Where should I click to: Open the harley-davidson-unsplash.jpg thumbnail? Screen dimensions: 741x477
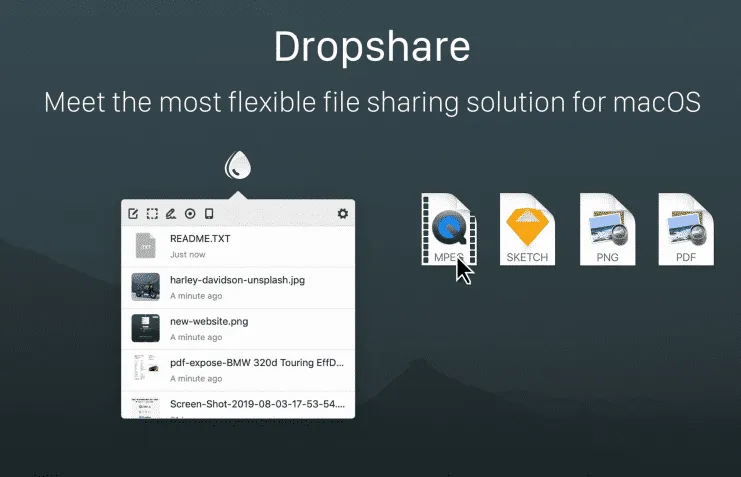click(x=146, y=287)
